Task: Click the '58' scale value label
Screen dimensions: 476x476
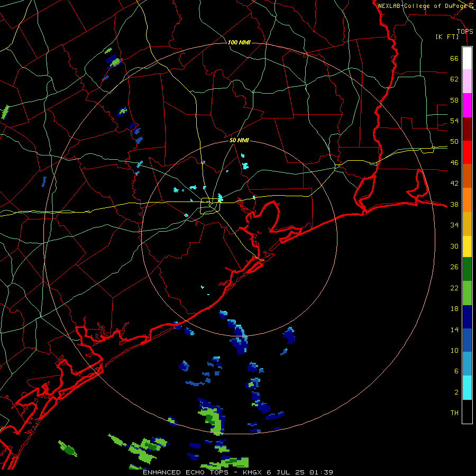Action: (454, 100)
